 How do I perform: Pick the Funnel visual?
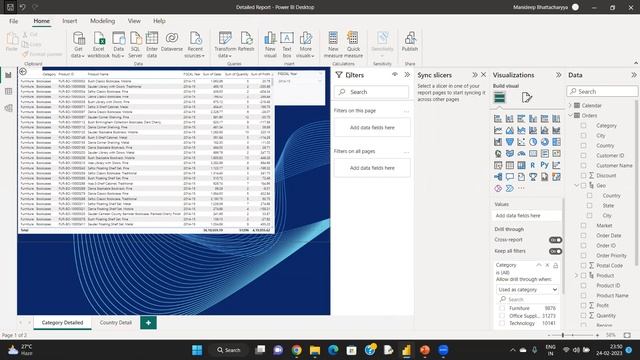(x=509, y=142)
